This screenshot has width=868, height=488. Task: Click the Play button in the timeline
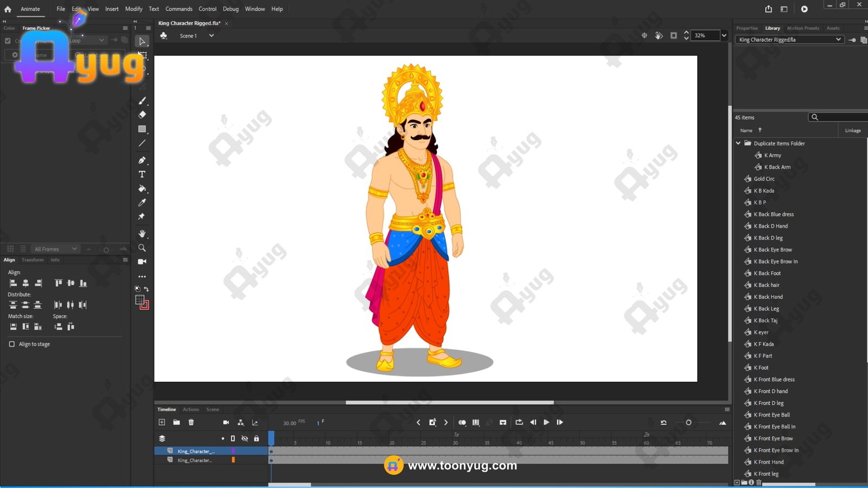click(546, 422)
